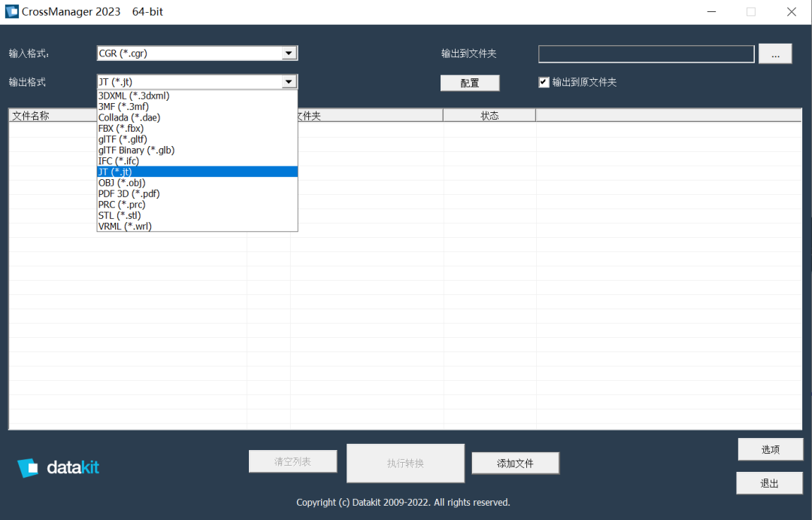Click the 退出 exit button
Image resolution: width=812 pixels, height=520 pixels.
pyautogui.click(x=770, y=483)
